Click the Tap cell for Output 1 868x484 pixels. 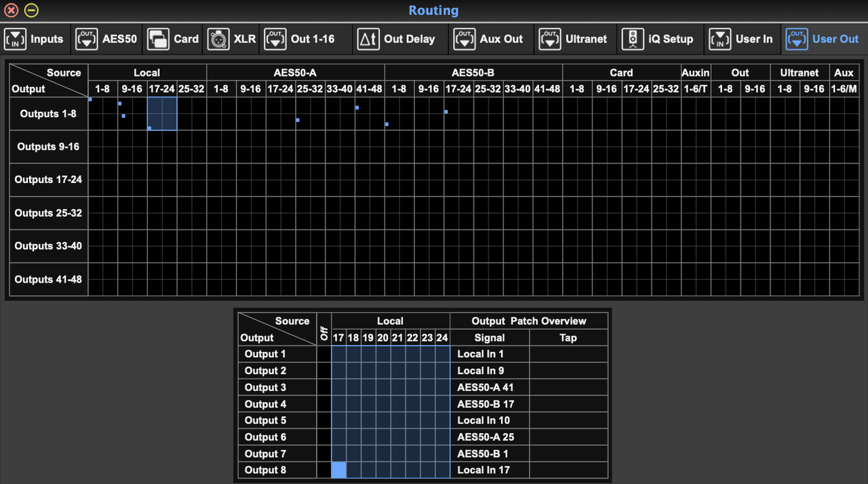[568, 354]
